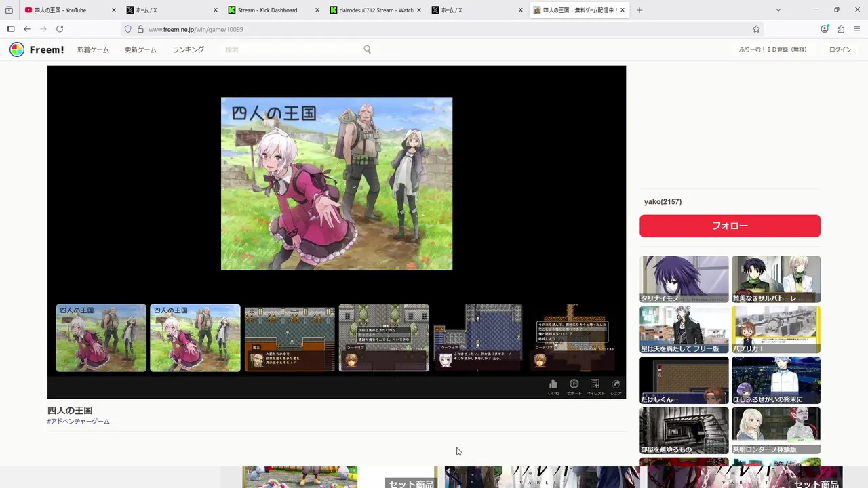Screen dimensions: 868x488
Task: Click the シェア share icon
Action: [x=616, y=384]
